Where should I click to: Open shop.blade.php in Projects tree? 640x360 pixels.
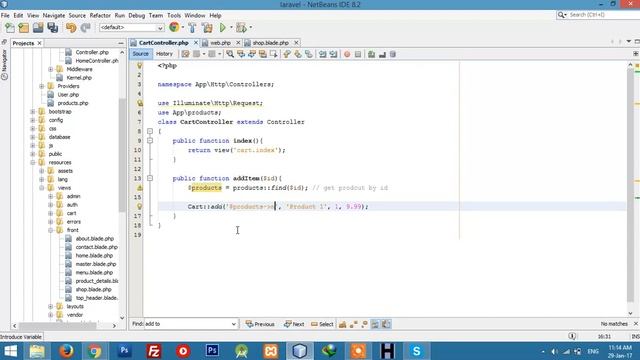click(x=93, y=289)
